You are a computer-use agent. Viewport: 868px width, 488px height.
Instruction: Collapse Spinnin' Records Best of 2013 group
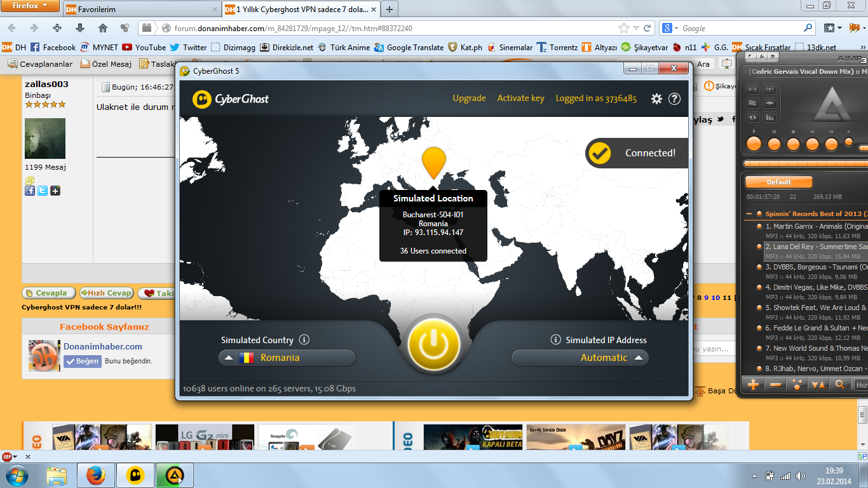point(750,214)
